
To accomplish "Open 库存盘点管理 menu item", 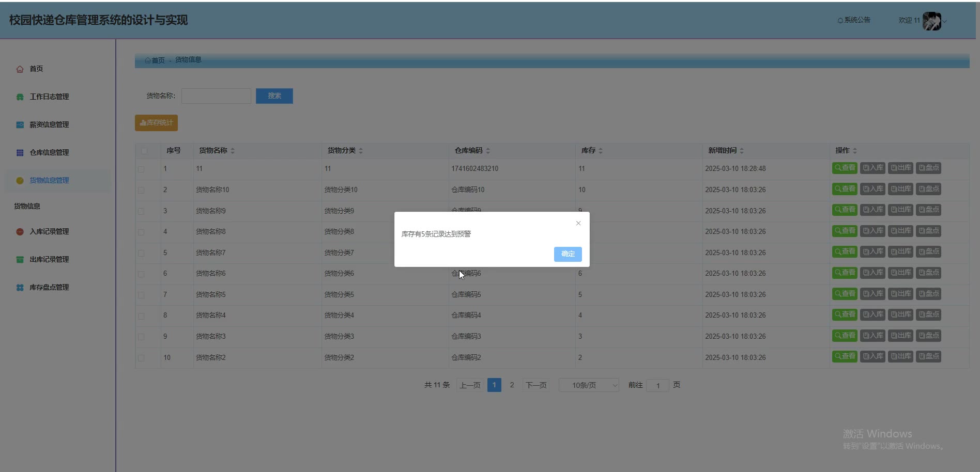I will point(49,288).
